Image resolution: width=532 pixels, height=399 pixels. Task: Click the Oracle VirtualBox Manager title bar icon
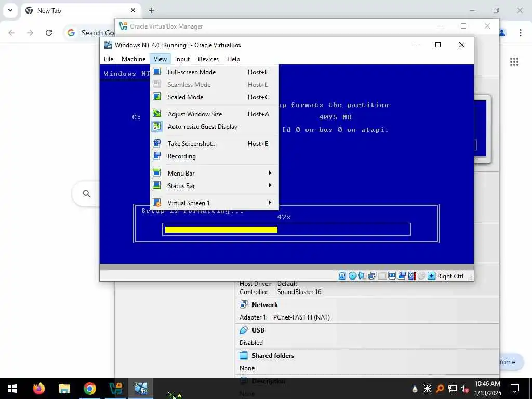pyautogui.click(x=123, y=26)
